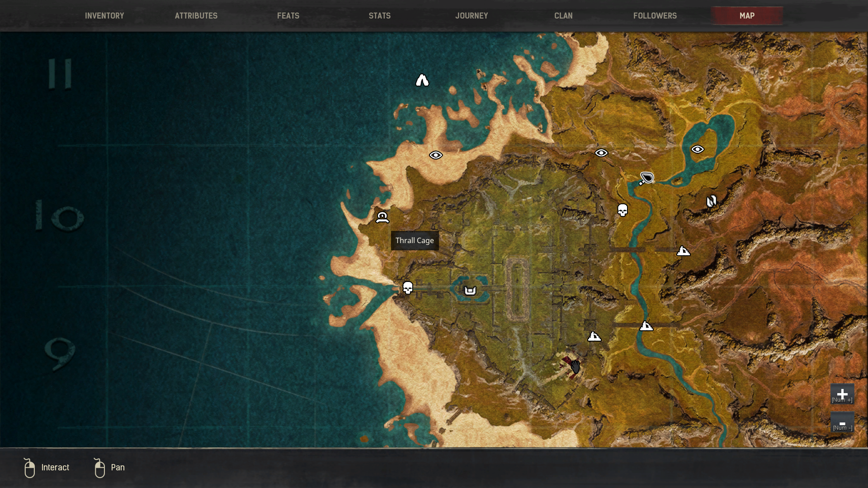Image resolution: width=868 pixels, height=488 pixels.
Task: Click the claw-shaped marker east of river
Action: (x=711, y=201)
